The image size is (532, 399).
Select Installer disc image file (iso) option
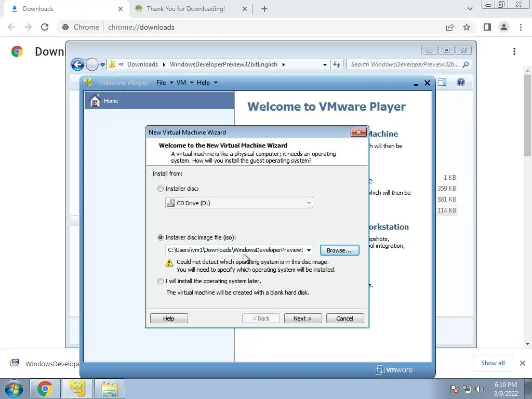(x=161, y=237)
